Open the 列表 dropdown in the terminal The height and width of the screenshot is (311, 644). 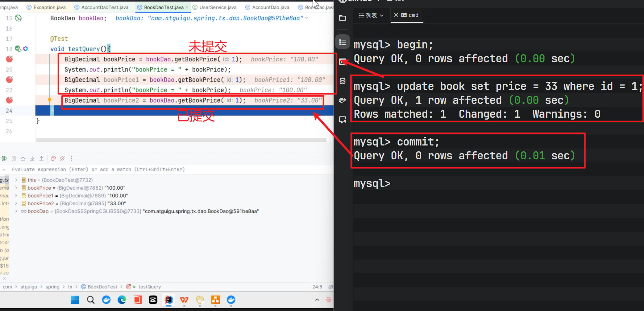click(x=371, y=15)
